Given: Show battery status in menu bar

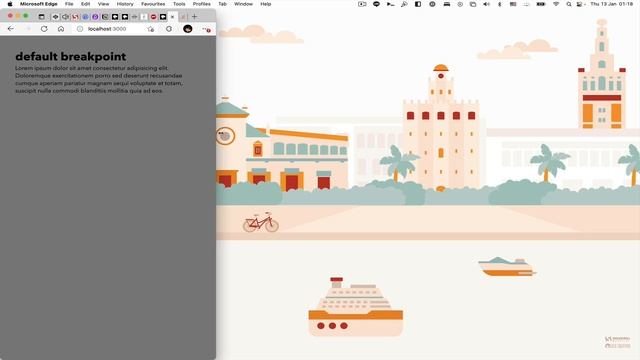Looking at the screenshot, I should pos(541,4).
